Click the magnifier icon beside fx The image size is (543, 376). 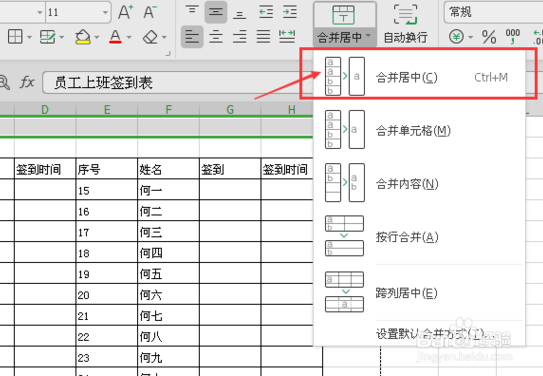tap(4, 82)
